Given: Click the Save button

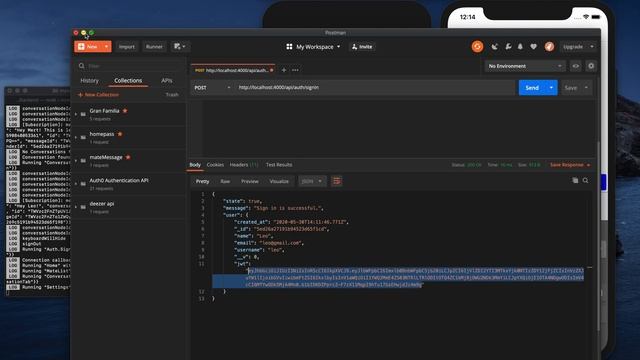Looking at the screenshot, I should click(571, 88).
